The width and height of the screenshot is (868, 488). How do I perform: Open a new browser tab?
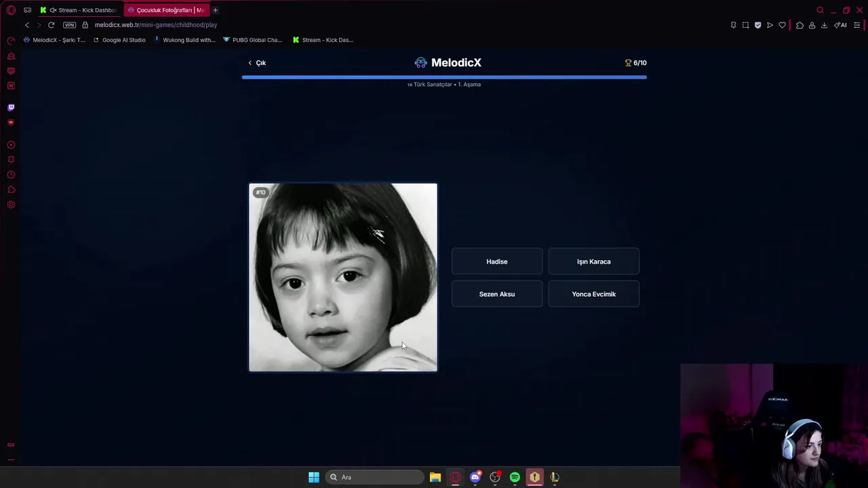coord(215,10)
